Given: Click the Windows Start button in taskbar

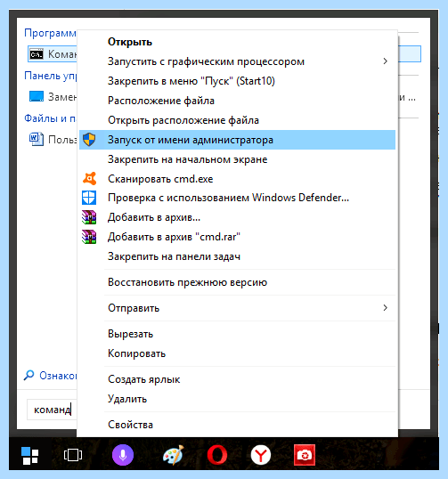Looking at the screenshot, I should click(30, 456).
